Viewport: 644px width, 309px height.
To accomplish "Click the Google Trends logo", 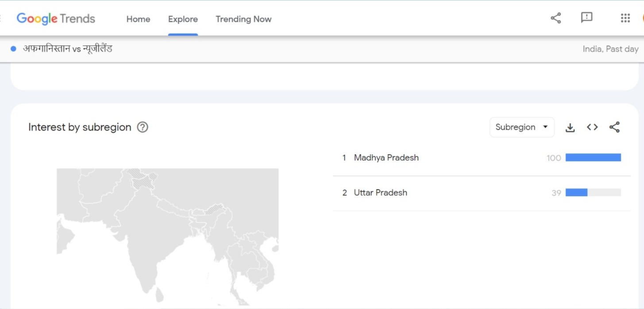I will tap(56, 19).
